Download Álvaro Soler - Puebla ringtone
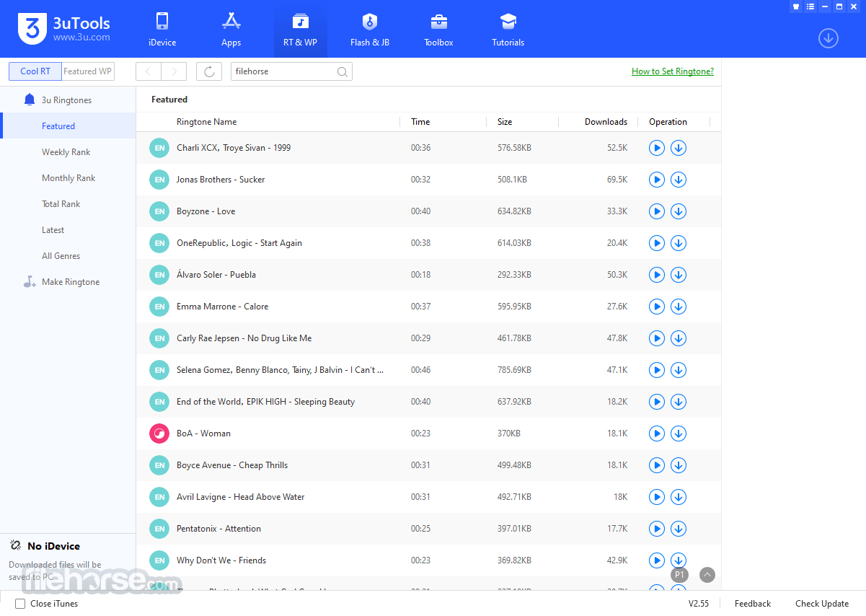This screenshot has height=616, width=866. (x=679, y=275)
